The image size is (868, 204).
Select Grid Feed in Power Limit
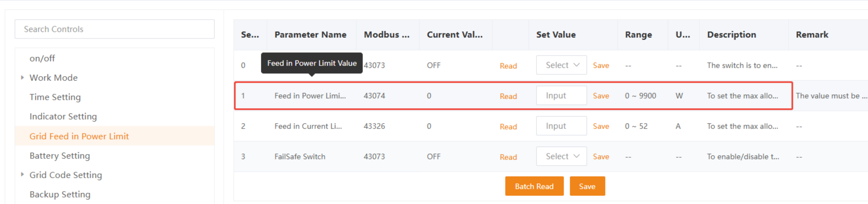pyautogui.click(x=79, y=136)
